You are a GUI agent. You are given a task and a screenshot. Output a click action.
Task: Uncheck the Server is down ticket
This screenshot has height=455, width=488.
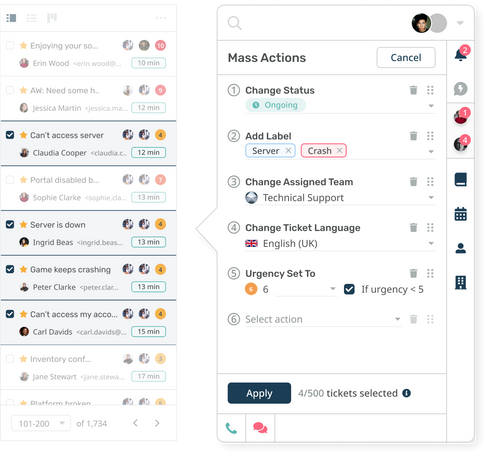[10, 224]
